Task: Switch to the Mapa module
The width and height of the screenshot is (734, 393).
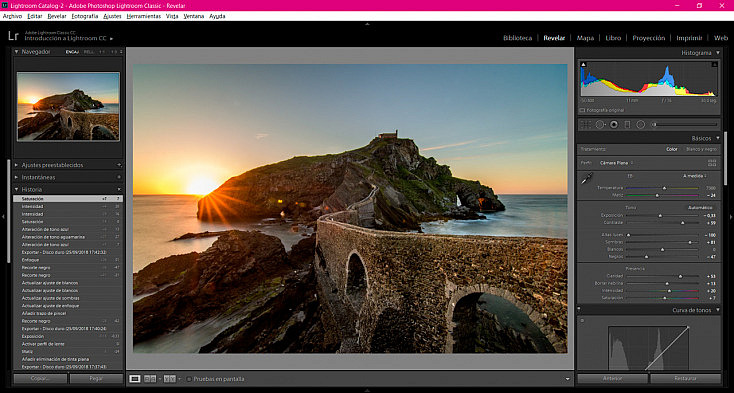Action: pyautogui.click(x=585, y=38)
